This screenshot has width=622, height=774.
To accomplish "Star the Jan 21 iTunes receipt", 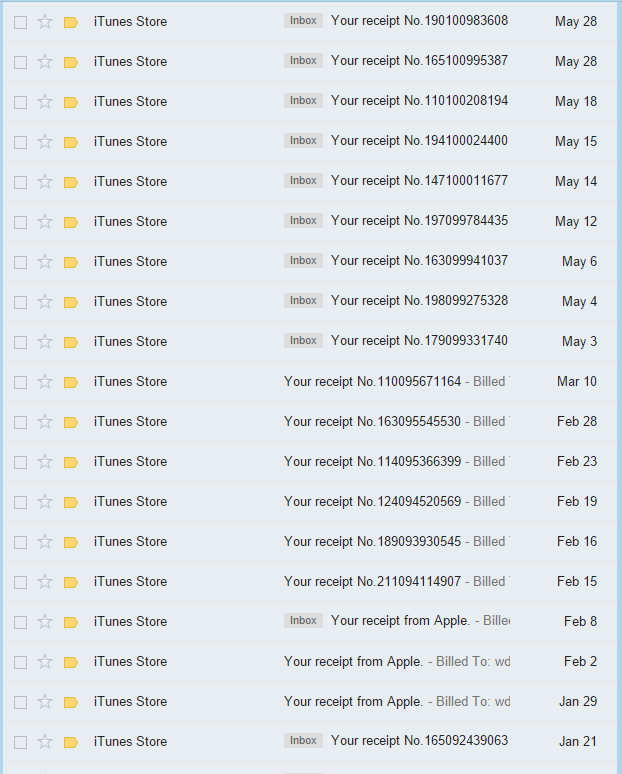I will (x=45, y=741).
